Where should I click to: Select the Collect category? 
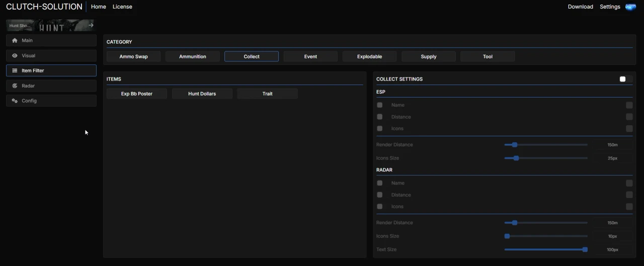pyautogui.click(x=252, y=56)
